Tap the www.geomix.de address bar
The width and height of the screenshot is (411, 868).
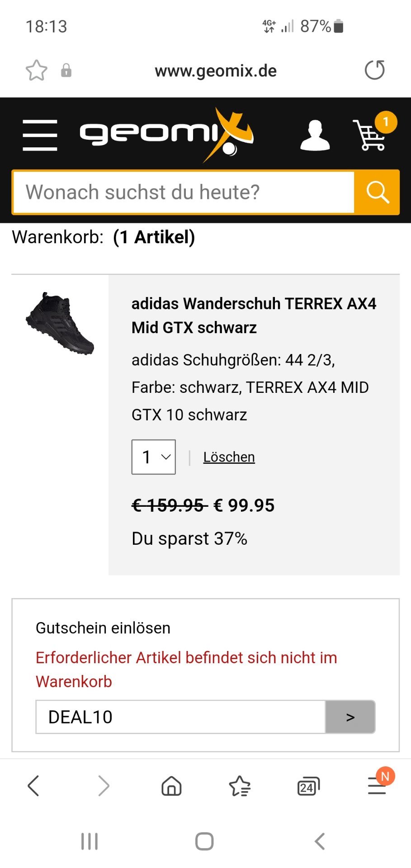point(216,71)
